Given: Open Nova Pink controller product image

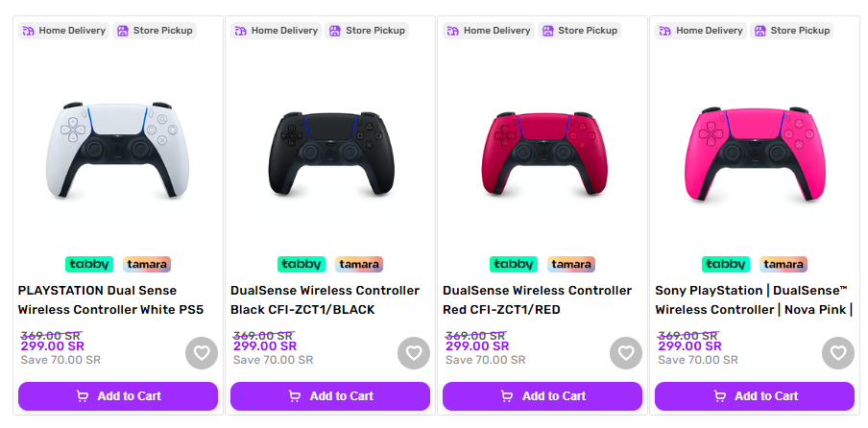Looking at the screenshot, I should pos(755,154).
